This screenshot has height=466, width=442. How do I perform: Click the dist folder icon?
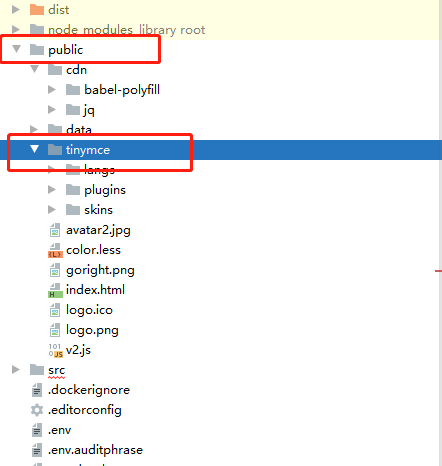pyautogui.click(x=37, y=10)
